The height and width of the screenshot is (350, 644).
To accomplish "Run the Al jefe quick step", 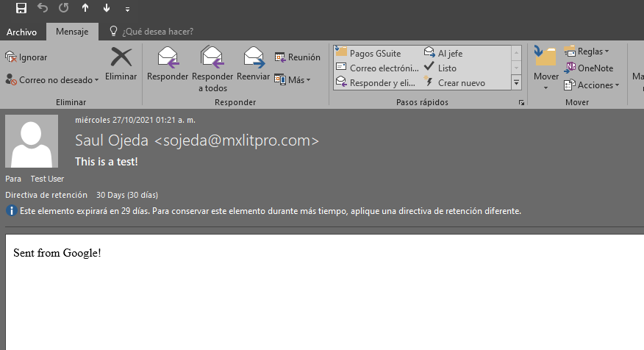I will [443, 53].
